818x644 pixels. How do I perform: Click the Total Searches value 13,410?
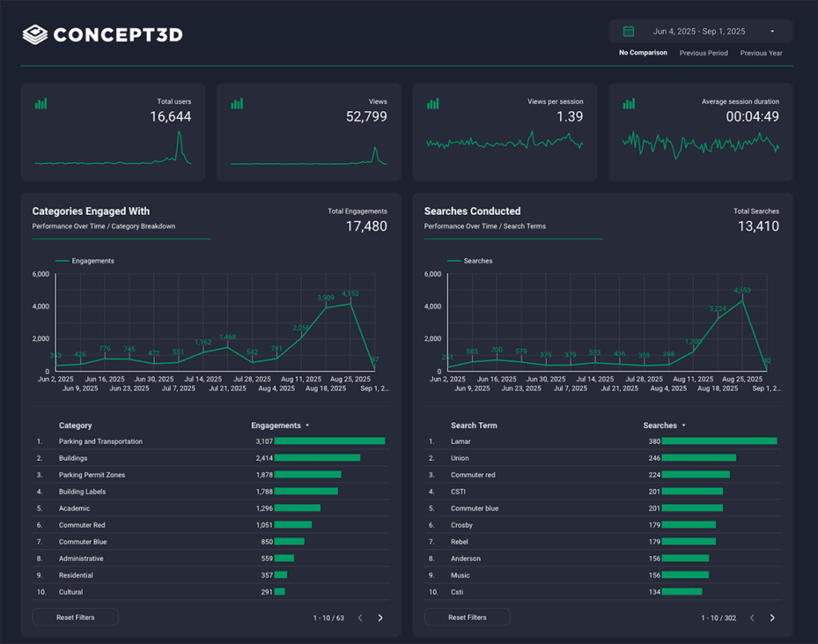tap(758, 226)
